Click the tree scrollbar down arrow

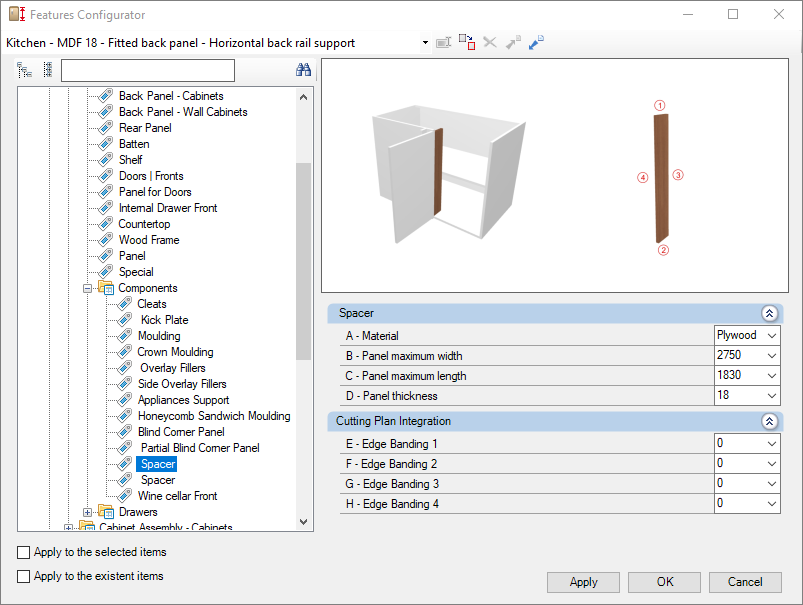[x=304, y=521]
